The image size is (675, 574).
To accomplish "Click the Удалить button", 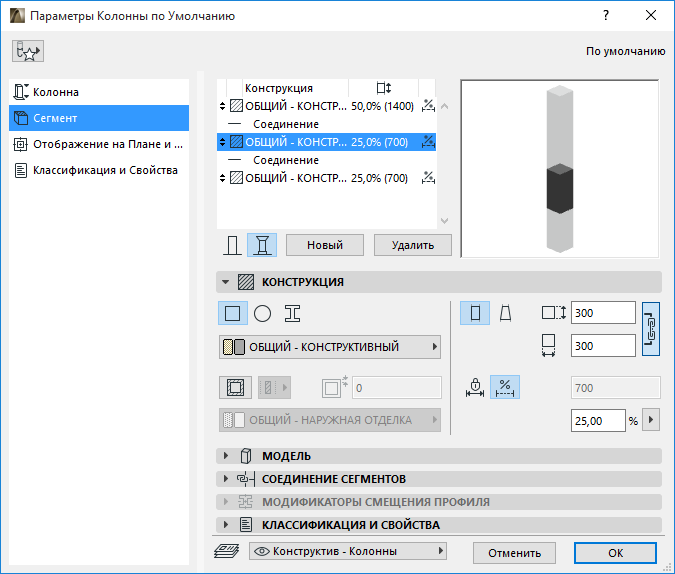I will [x=413, y=245].
